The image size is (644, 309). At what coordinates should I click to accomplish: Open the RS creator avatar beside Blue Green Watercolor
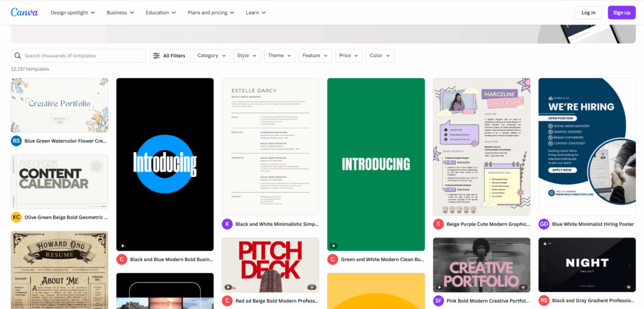[16, 141]
